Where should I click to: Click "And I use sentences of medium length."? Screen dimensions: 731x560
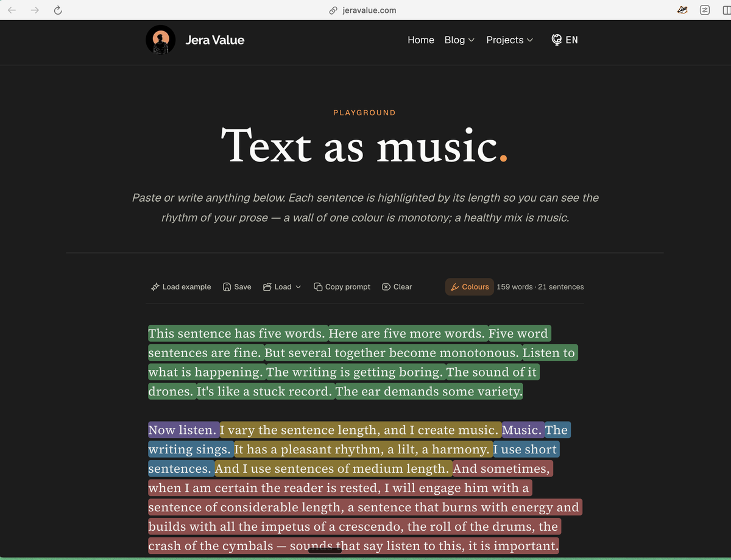[333, 469]
